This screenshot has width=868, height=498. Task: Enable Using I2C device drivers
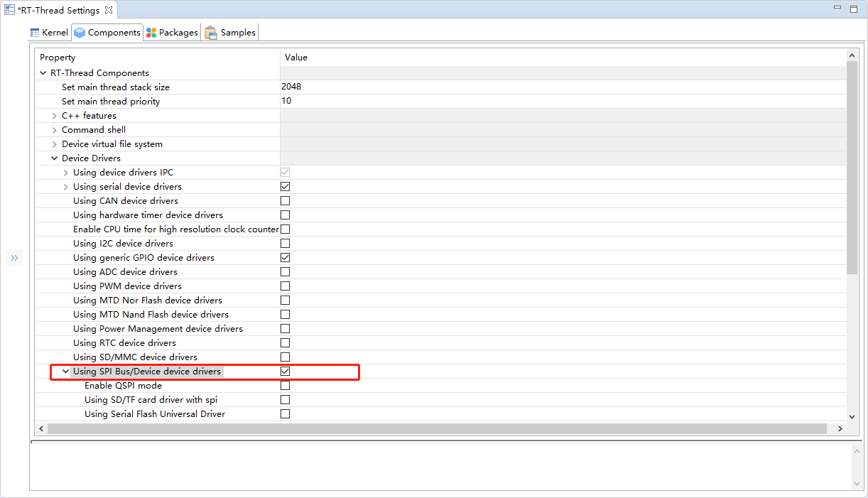point(285,244)
